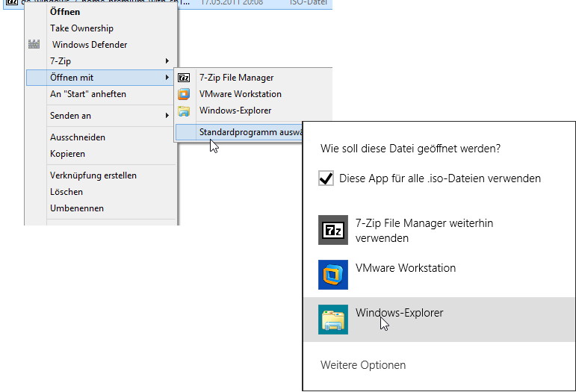The height and width of the screenshot is (392, 576).
Task: Choose Öffnen in the context menu
Action: [x=65, y=12]
